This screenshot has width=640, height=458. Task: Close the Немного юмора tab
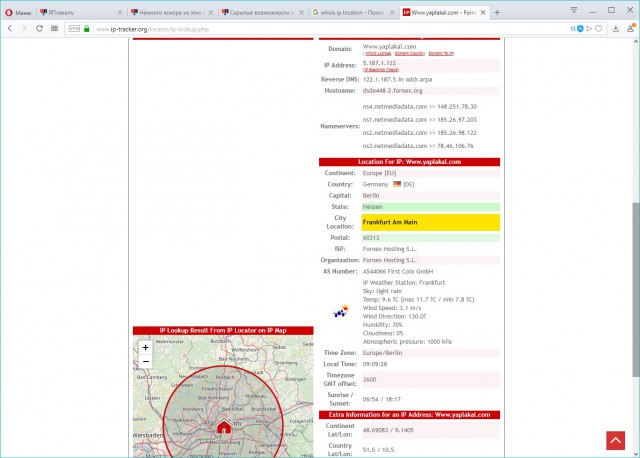210,13
